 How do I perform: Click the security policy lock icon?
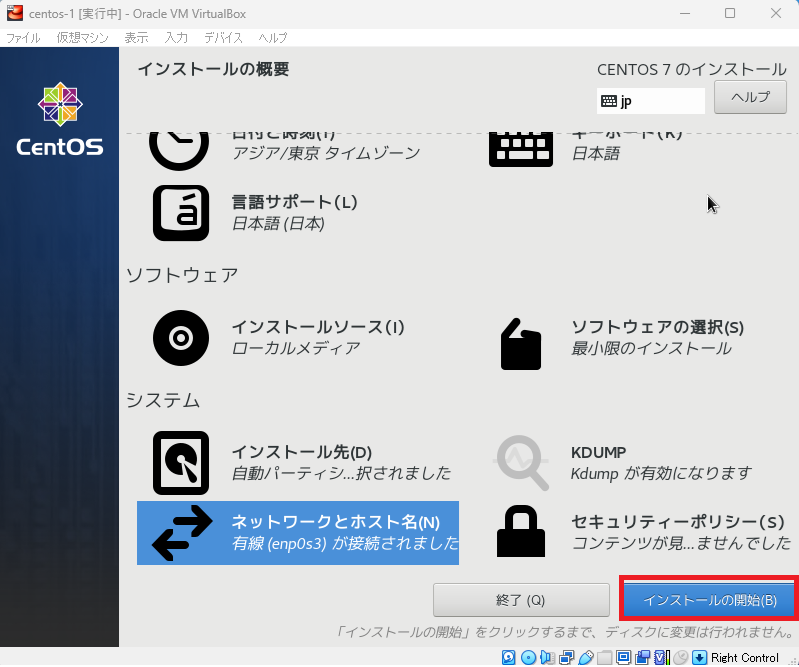click(x=521, y=531)
